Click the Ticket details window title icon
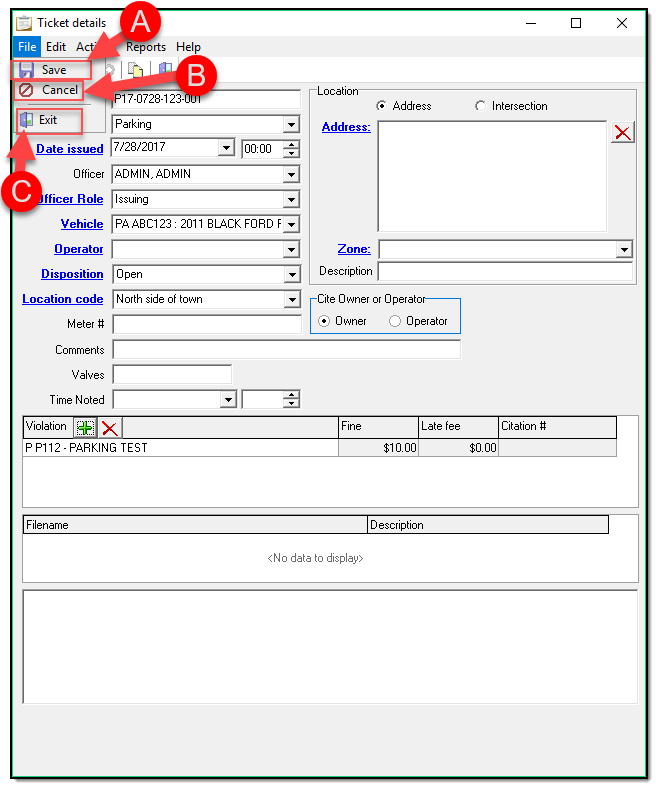This screenshot has width=656, height=787. (x=24, y=23)
